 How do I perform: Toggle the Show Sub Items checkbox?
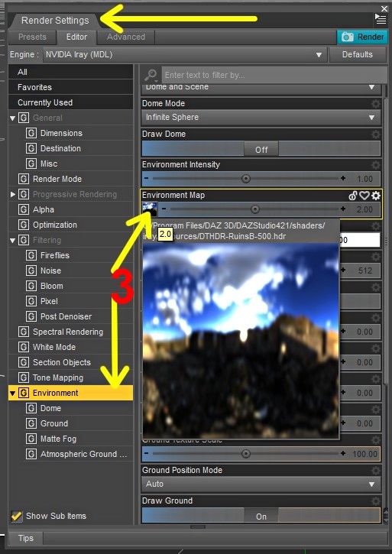click(16, 517)
